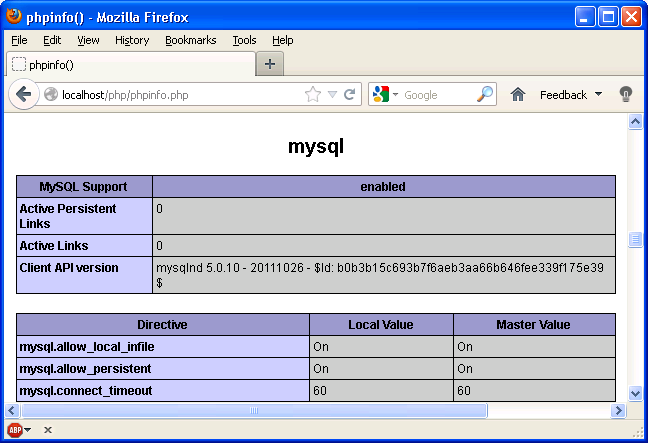
Task: Click the lightbulb icon in the toolbar
Action: coord(626,95)
